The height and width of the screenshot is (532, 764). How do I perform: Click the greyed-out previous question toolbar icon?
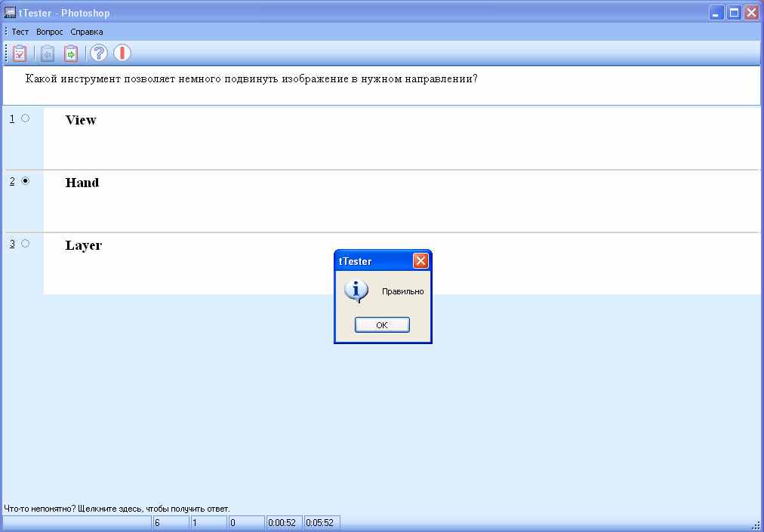tap(48, 53)
